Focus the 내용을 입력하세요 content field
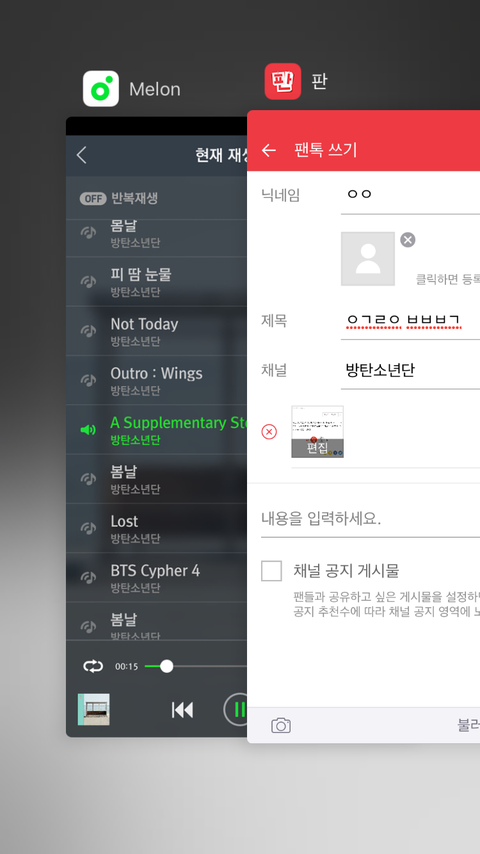 (x=370, y=518)
